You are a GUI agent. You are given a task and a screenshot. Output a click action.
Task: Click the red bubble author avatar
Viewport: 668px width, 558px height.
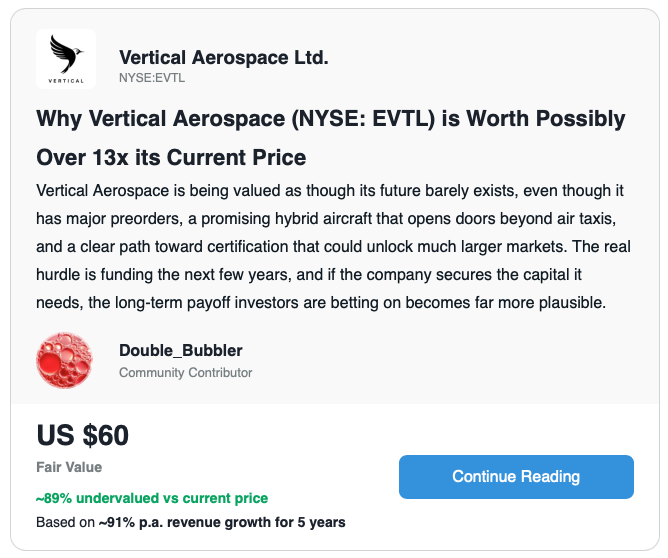(64, 361)
